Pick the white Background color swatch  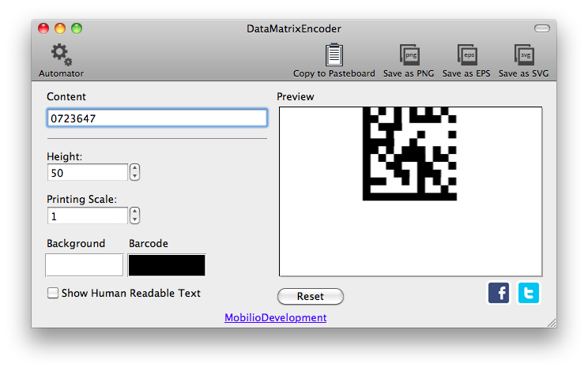(85, 265)
